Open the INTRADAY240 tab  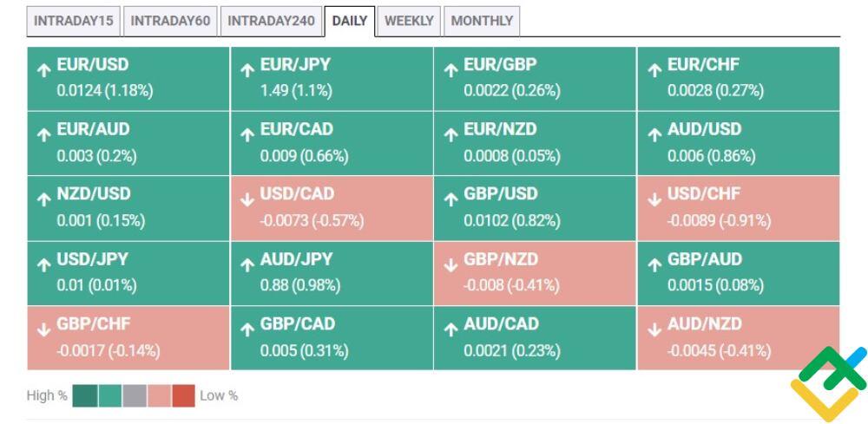271,21
